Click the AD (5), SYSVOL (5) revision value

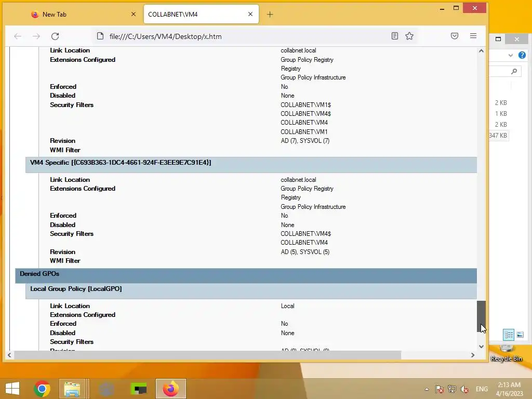305,252
